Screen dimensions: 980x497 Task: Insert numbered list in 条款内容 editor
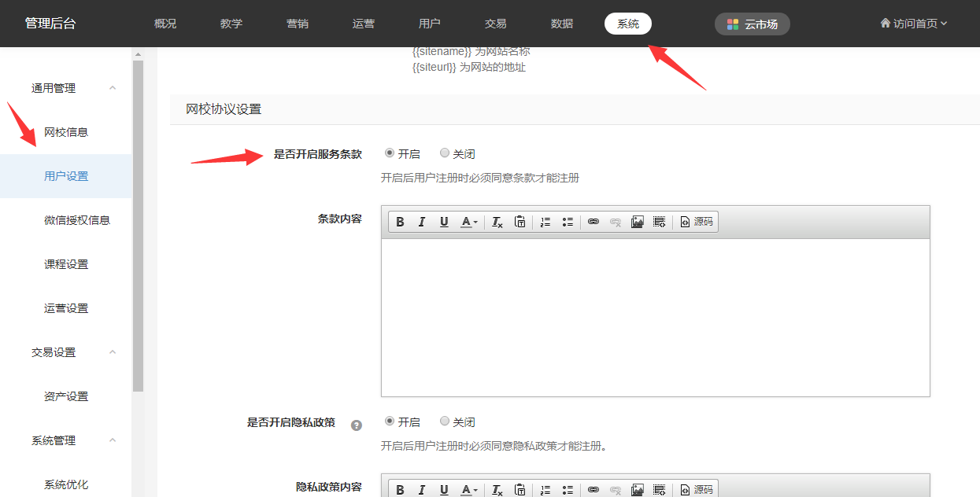[x=545, y=223]
